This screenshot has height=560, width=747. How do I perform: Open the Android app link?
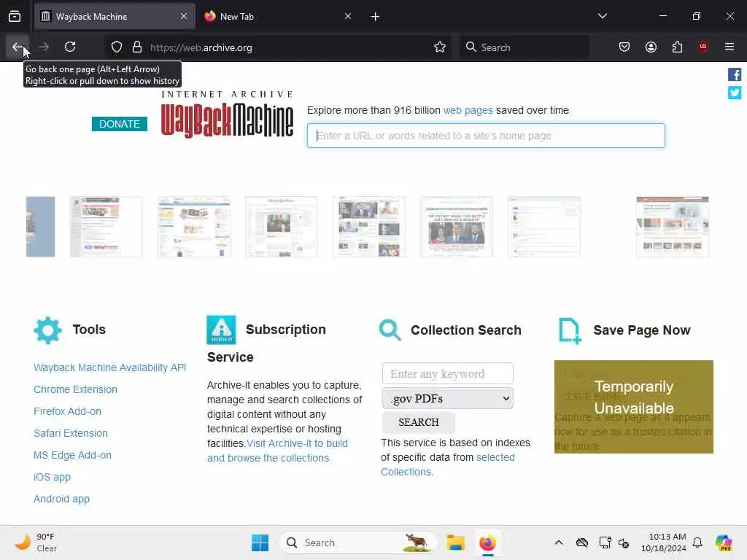[x=61, y=499]
